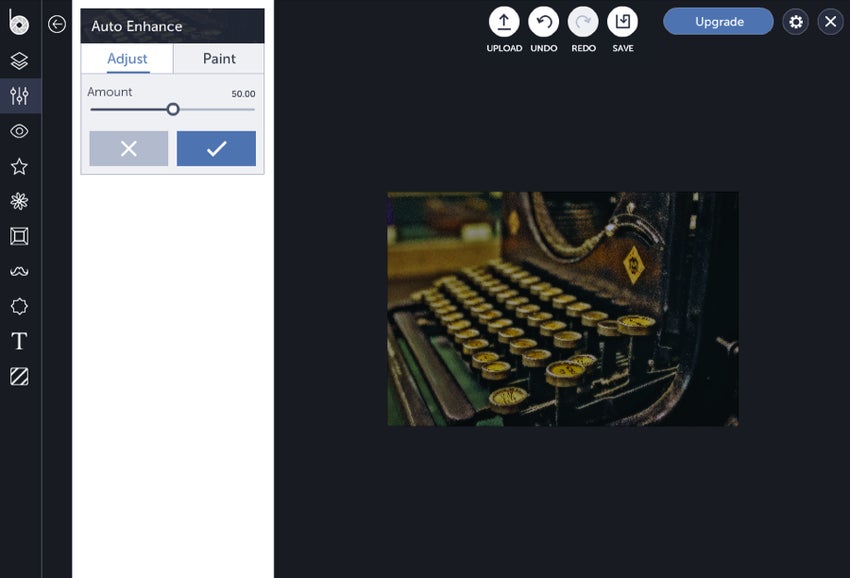Select the Adjust tab
850x578 pixels.
pos(127,59)
